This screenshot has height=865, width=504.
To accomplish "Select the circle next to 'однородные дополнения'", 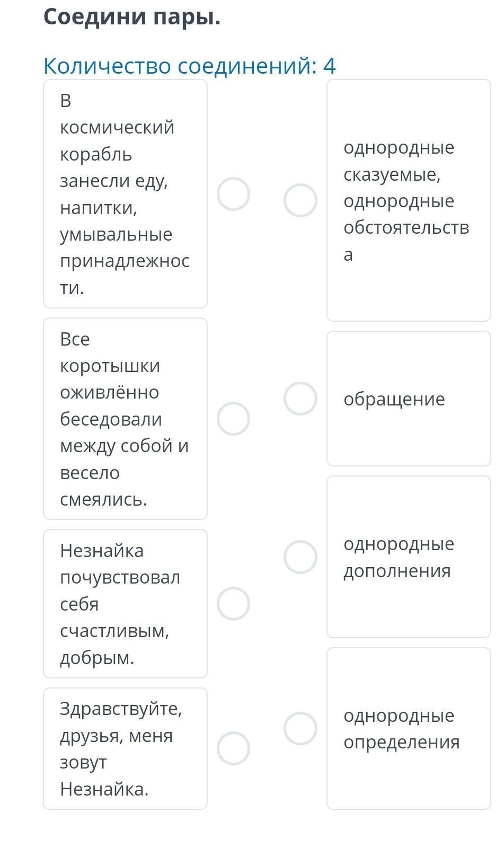I will click(x=300, y=557).
